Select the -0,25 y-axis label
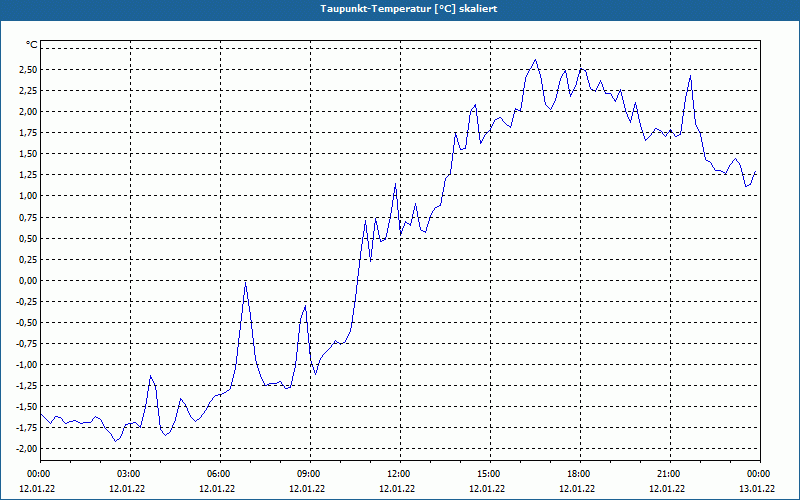This screenshot has width=800, height=500. click(x=27, y=302)
